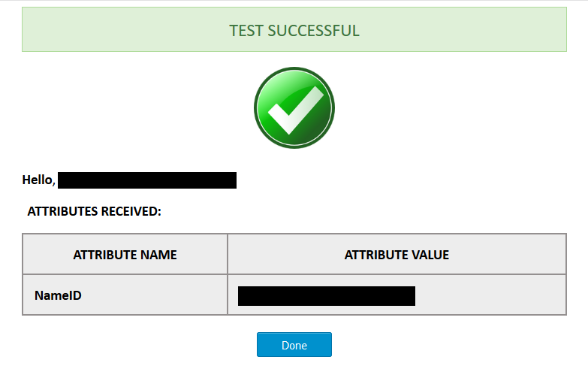Click the ATTRIBUTES RECEIVED heading
The width and height of the screenshot is (588, 387).
tap(94, 211)
